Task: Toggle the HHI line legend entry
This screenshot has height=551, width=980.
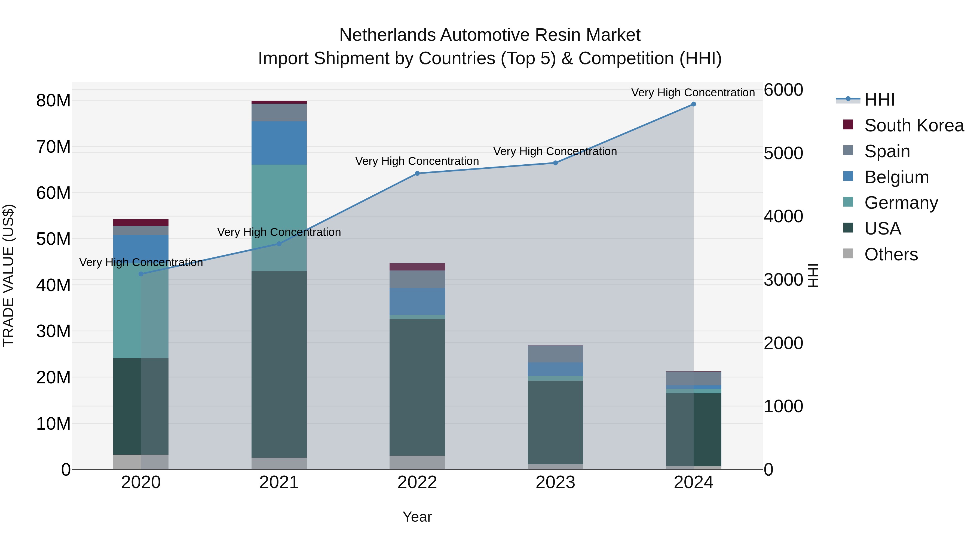Action: point(866,100)
